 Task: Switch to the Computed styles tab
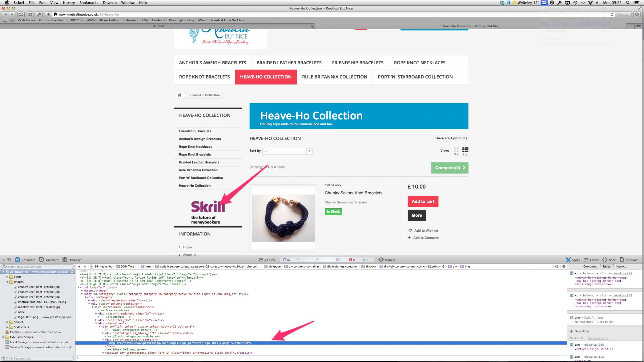pos(590,267)
